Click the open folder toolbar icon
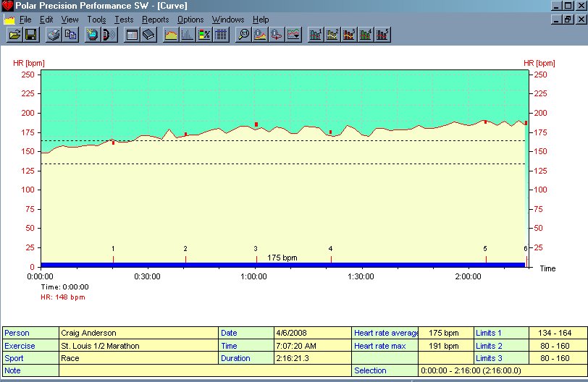The width and height of the screenshot is (588, 382). click(14, 35)
